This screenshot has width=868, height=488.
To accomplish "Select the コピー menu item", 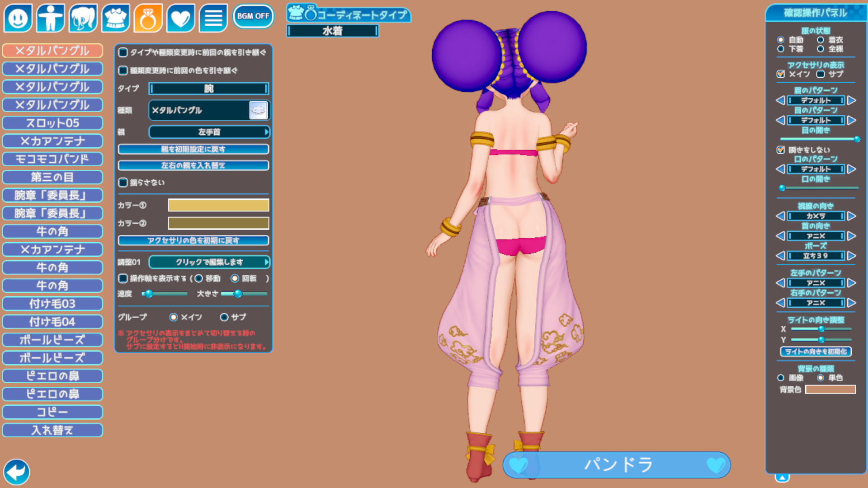I will pyautogui.click(x=52, y=412).
